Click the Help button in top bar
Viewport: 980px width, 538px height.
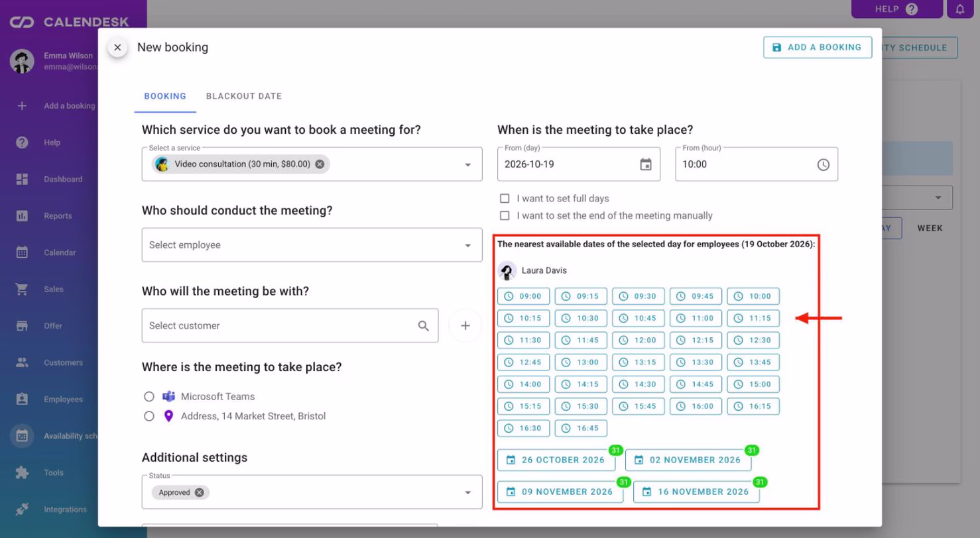[896, 9]
